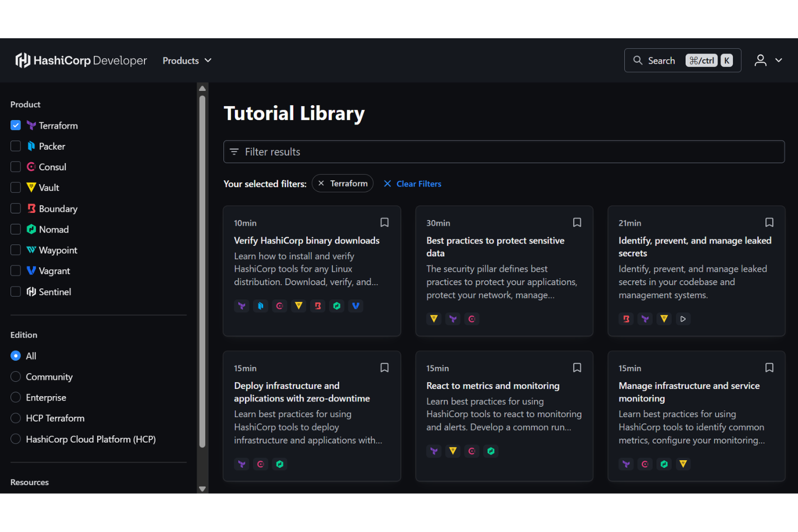This screenshot has height=532, width=798.
Task: Click Nomad icon on React to metrics card
Action: point(491,451)
